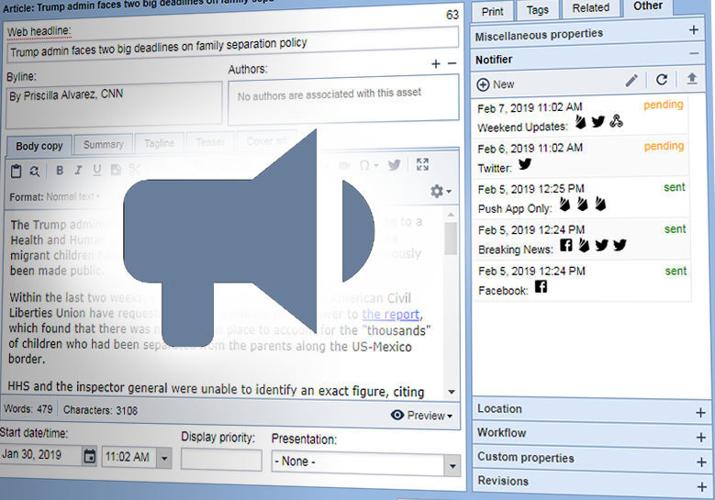The height and width of the screenshot is (500, 715).
Task: Open the editor settings gear menu
Action: tap(441, 191)
